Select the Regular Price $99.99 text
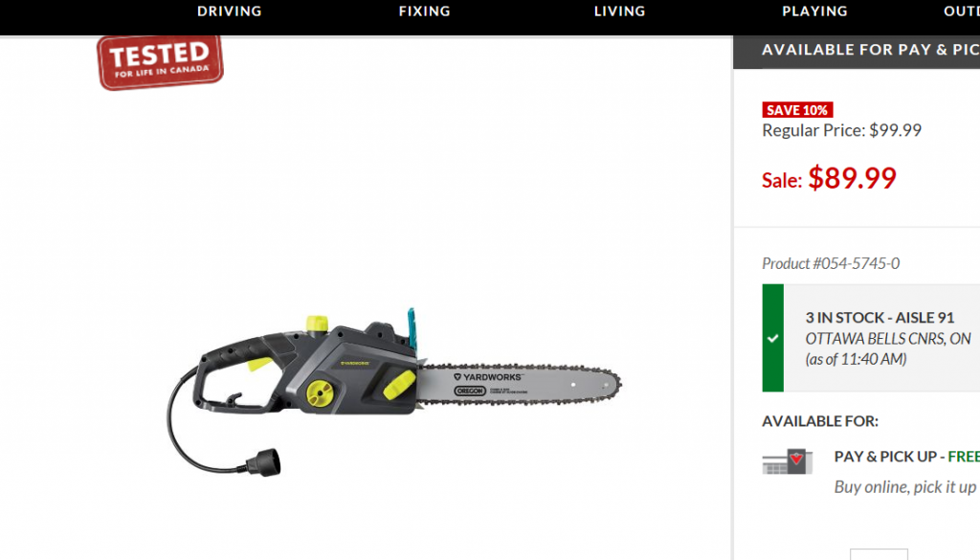980x560 pixels. pyautogui.click(x=841, y=130)
